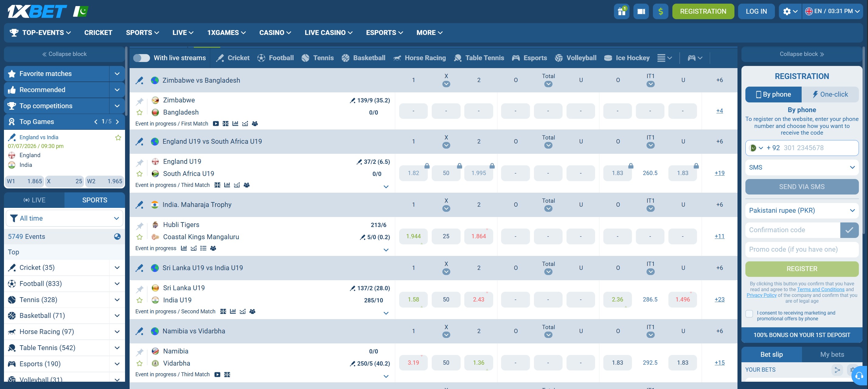Expand Top competitions block
Viewport: 868px width, 389px height.
point(117,106)
